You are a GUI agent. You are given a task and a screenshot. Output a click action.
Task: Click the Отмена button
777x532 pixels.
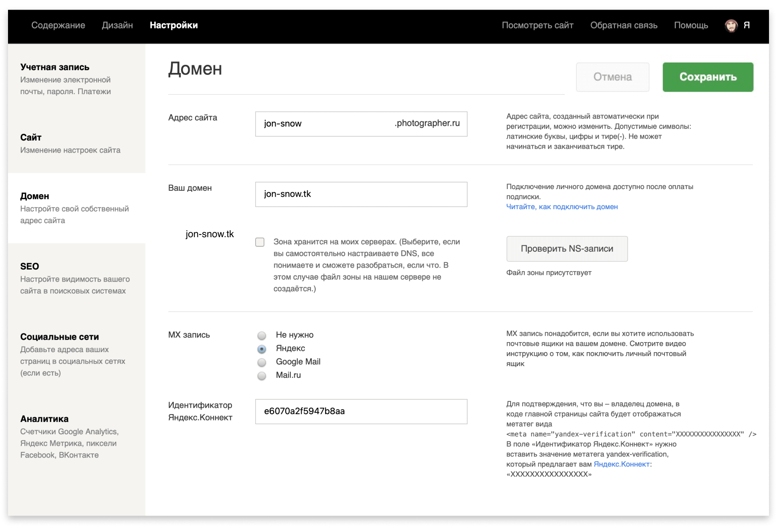(x=612, y=77)
